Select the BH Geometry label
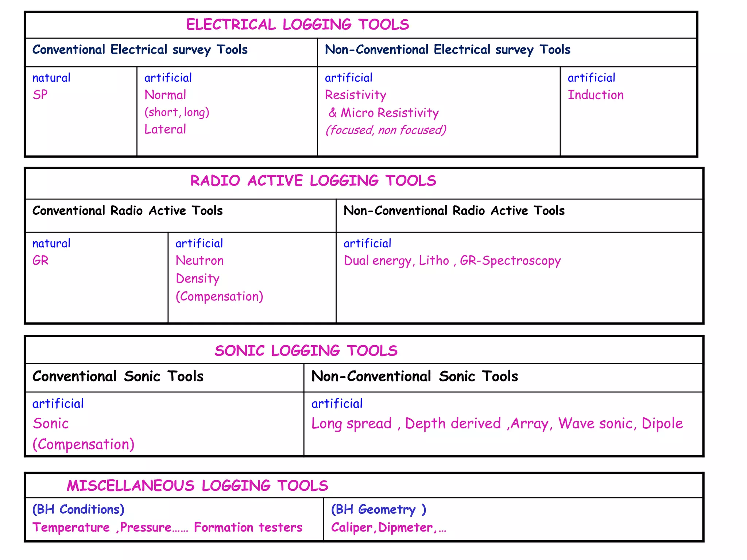The image size is (747, 560). 378,509
